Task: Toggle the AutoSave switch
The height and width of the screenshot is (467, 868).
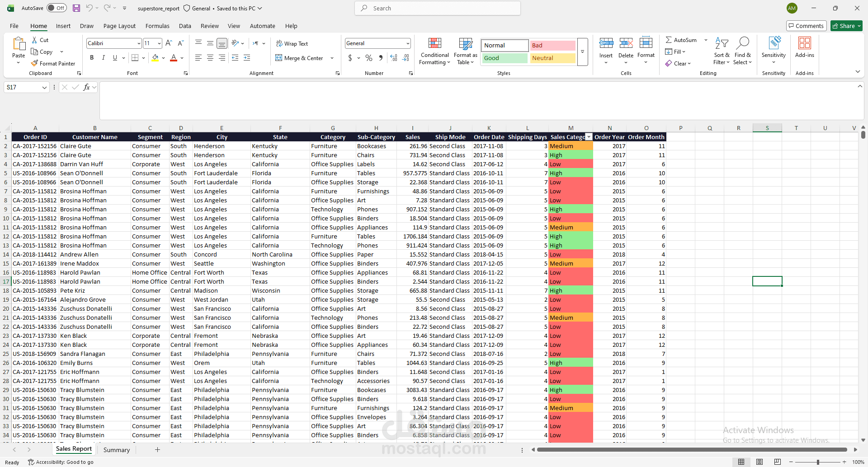Action: click(57, 8)
